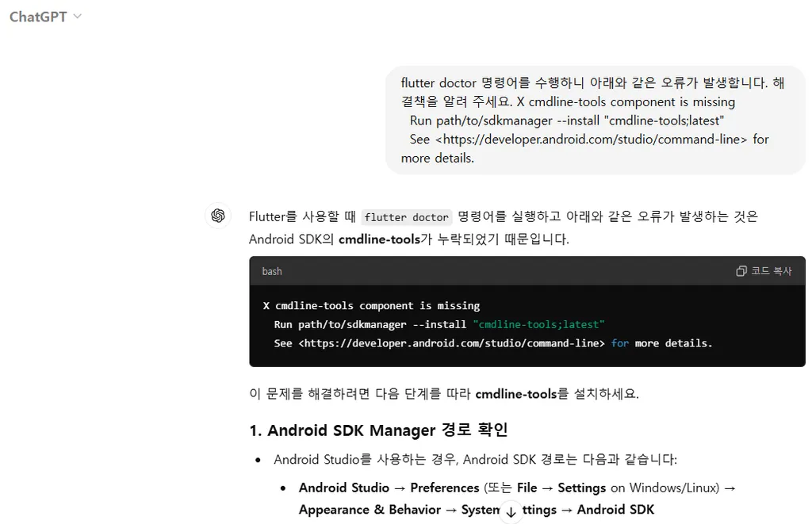Click the developer.android.com URL in the code block
The image size is (812, 524).
coord(451,343)
